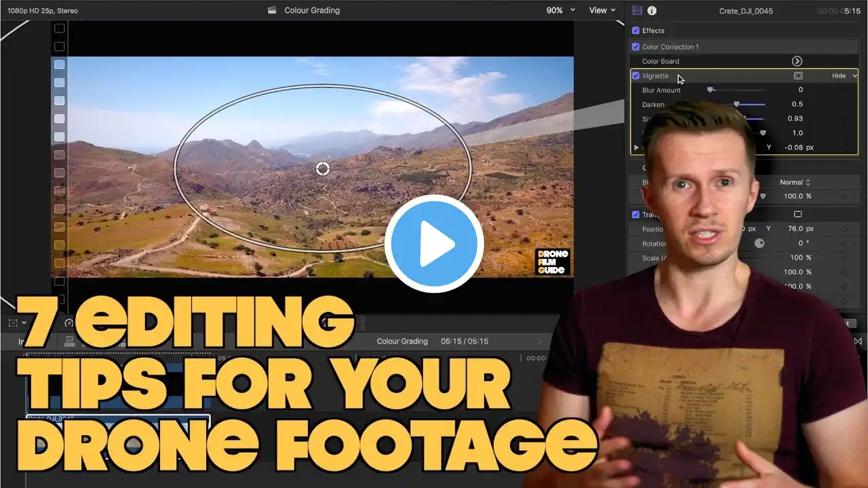Screen dimensions: 868x488
Task: Click the Blur Amount slider handle
Action: pos(710,89)
